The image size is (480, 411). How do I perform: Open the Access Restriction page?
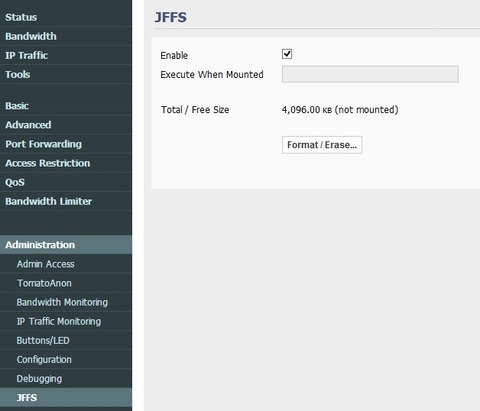(66, 163)
